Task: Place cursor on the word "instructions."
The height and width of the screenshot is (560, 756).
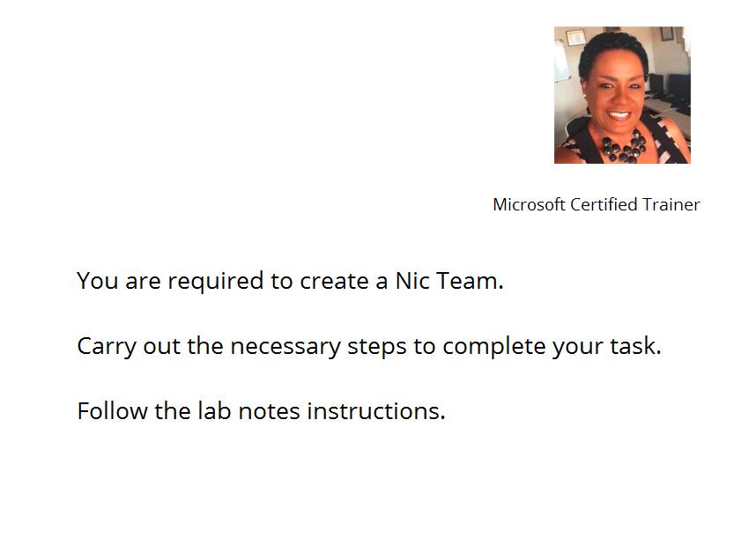Action: click(376, 411)
